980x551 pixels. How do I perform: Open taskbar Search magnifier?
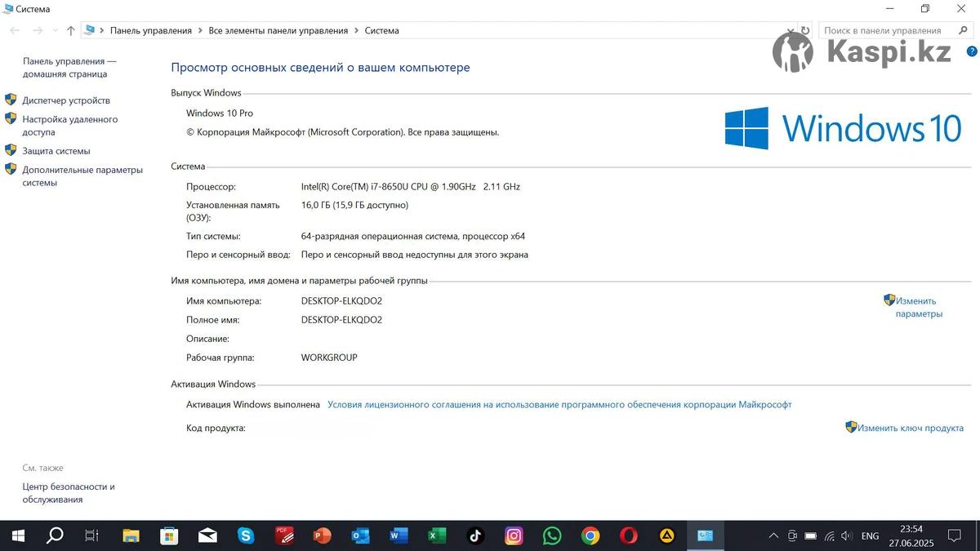point(55,535)
